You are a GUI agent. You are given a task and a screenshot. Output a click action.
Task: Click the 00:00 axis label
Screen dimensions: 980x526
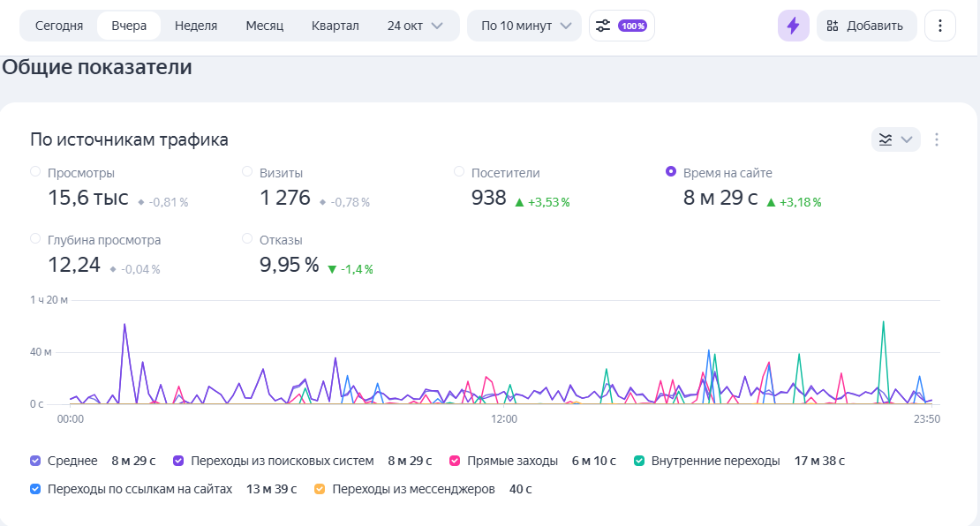[70, 419]
